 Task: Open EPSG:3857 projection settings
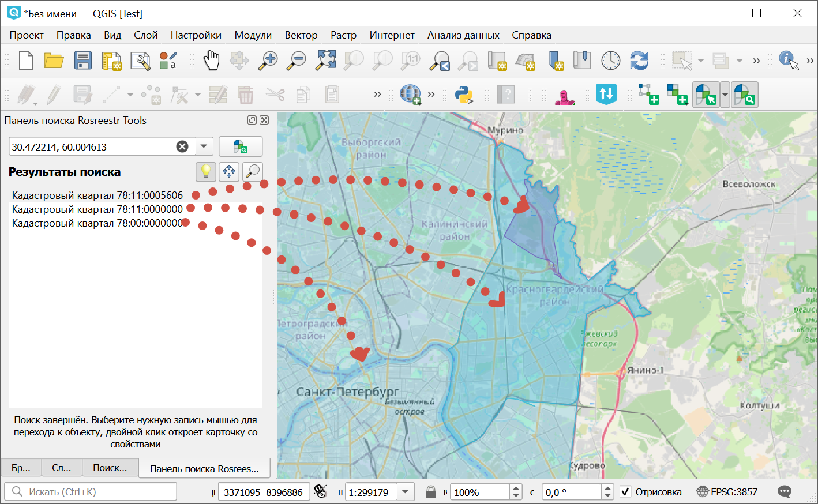[x=727, y=492]
